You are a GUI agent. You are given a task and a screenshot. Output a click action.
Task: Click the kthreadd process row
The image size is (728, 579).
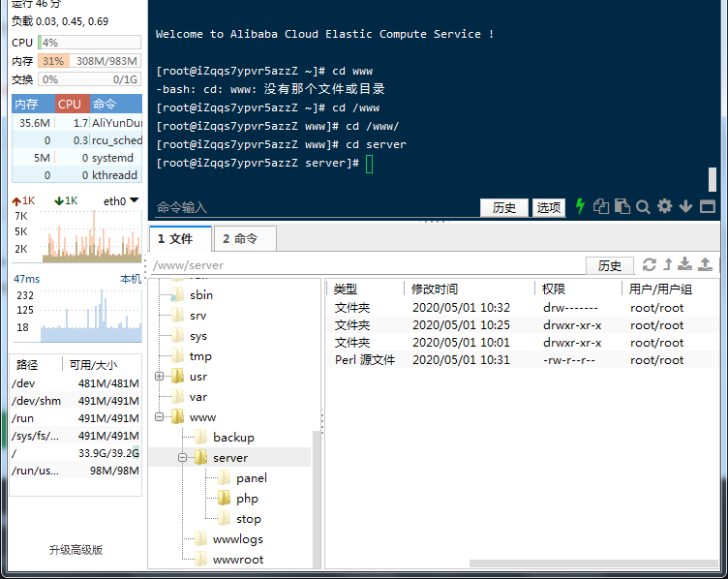pyautogui.click(x=77, y=175)
